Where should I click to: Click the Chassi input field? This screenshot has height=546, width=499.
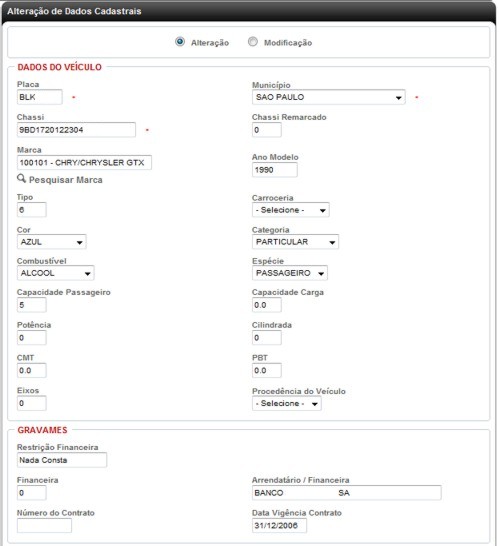(x=76, y=130)
